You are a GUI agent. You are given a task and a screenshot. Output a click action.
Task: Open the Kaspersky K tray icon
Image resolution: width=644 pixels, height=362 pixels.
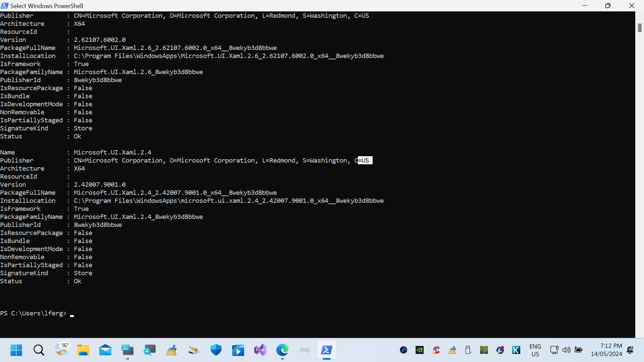click(x=516, y=350)
